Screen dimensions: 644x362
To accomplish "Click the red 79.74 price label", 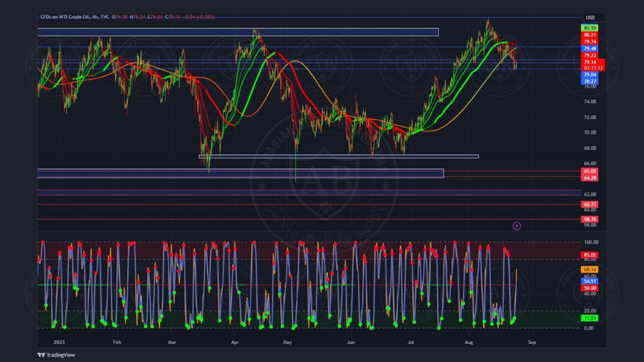I will click(589, 42).
